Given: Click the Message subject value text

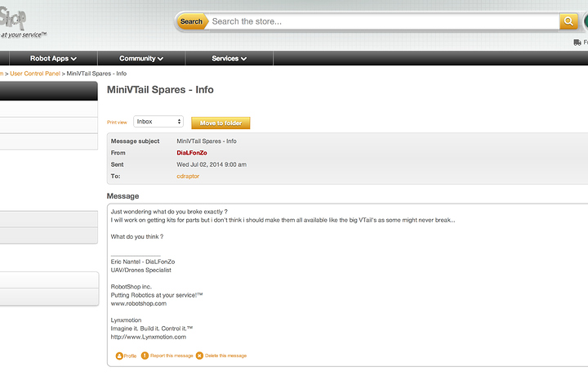Looking at the screenshot, I should [207, 141].
